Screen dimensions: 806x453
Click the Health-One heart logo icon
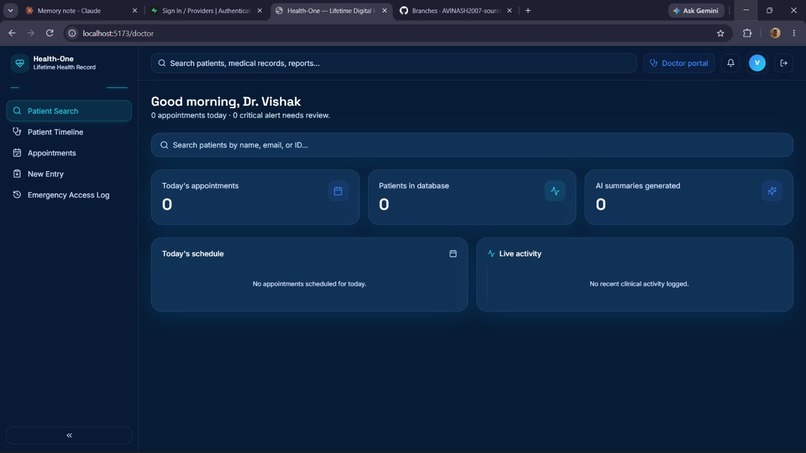(x=20, y=63)
